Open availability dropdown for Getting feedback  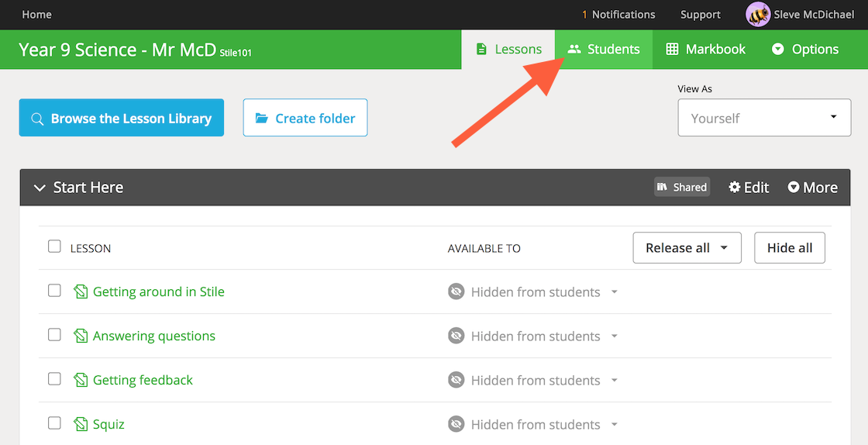click(615, 380)
